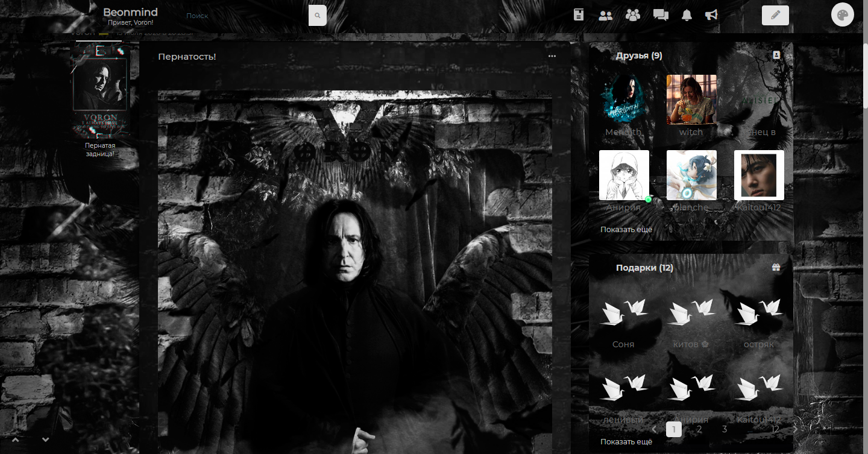
Task: Click the Пернатая задница! status text
Action: (100, 150)
